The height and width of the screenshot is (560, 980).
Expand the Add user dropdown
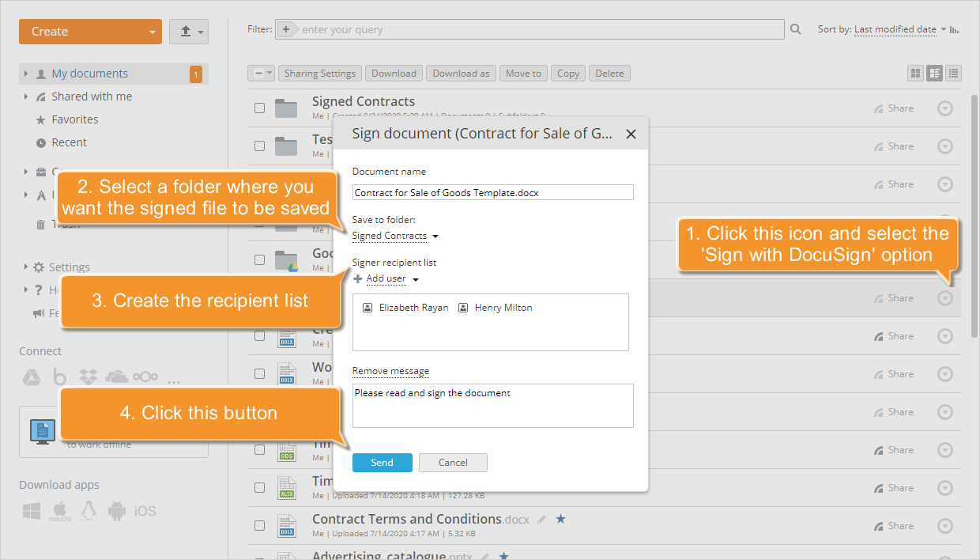[416, 278]
